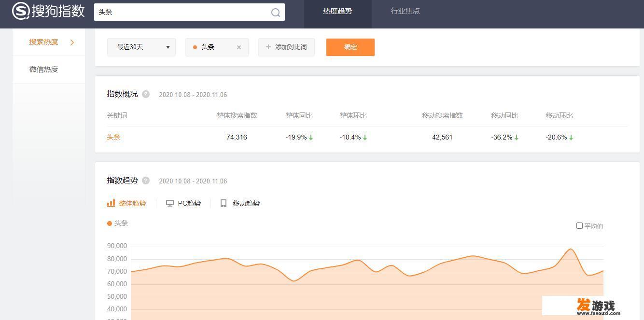644x320 pixels.
Task: Click the bar chart icon of 整体趋势
Action: tap(111, 203)
